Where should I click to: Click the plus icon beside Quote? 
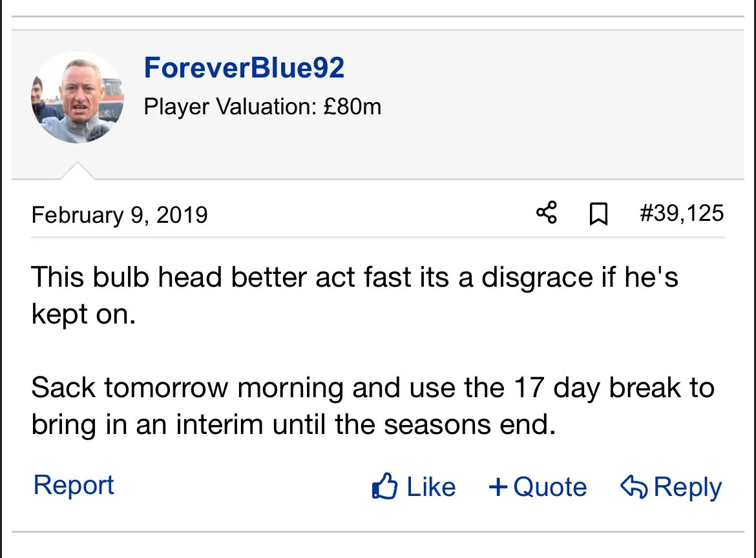[x=498, y=487]
